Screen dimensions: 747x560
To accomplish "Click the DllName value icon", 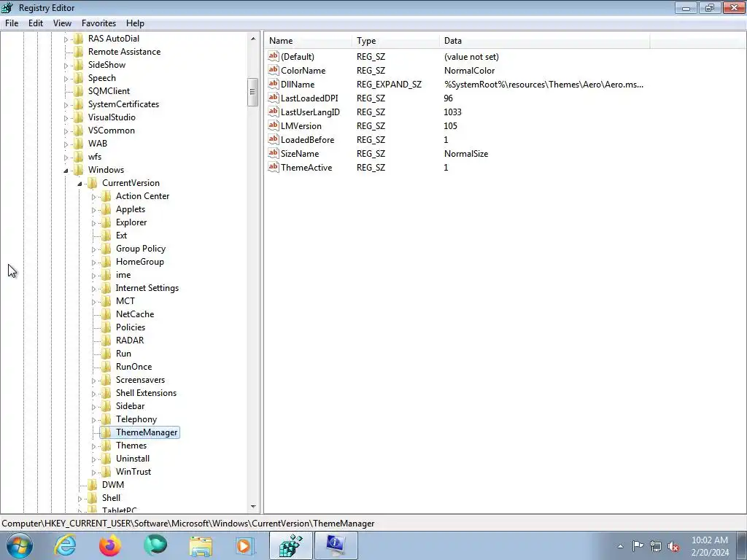I will pyautogui.click(x=273, y=84).
